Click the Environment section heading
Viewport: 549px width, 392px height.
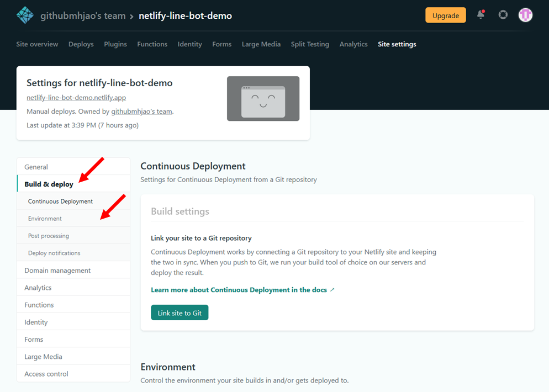[168, 367]
